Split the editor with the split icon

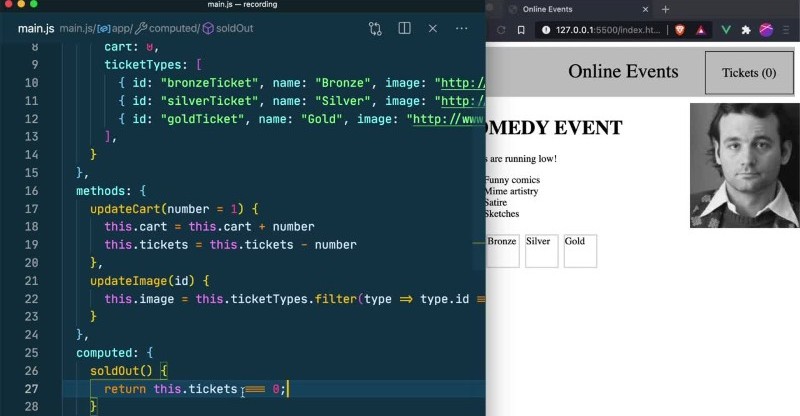point(404,28)
